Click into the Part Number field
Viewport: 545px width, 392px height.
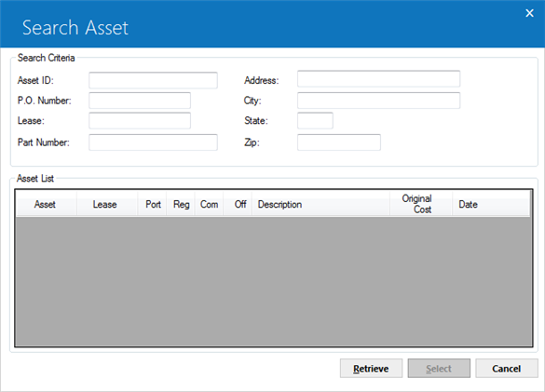154,142
